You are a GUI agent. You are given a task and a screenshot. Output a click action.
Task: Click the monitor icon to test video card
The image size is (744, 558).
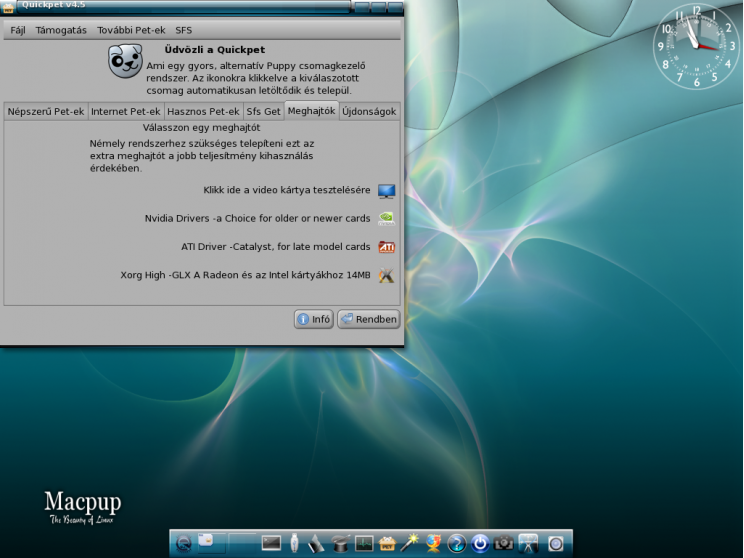(386, 191)
